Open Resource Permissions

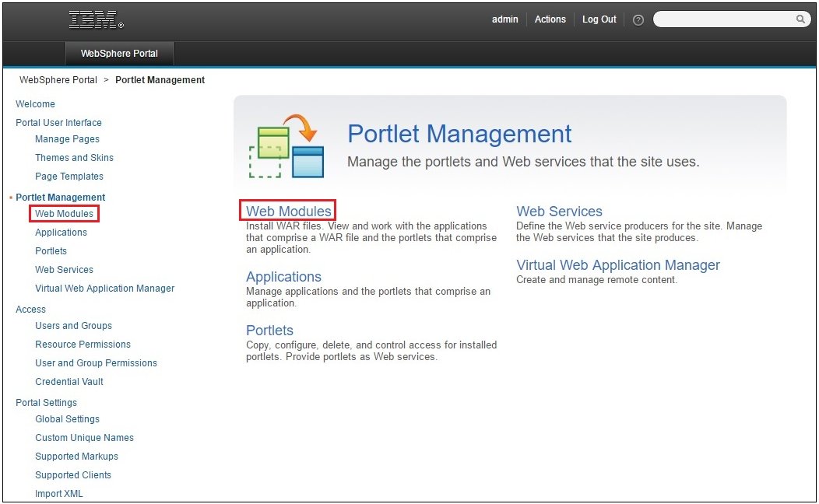[x=83, y=345]
